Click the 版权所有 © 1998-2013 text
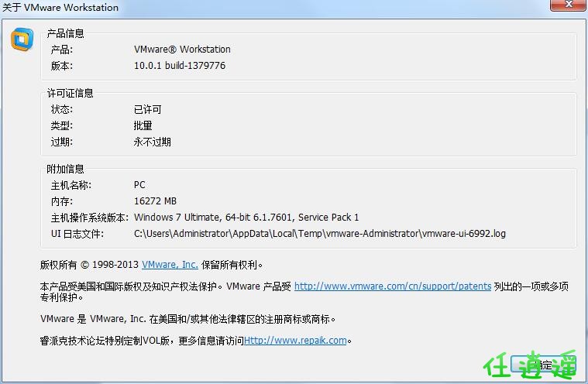This screenshot has height=384, width=588. tap(89, 265)
